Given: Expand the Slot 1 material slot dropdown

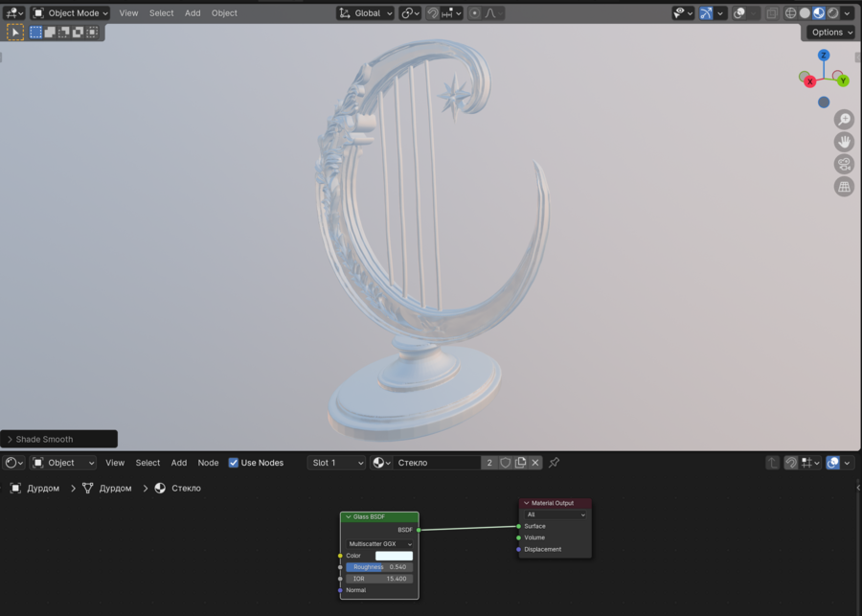Looking at the screenshot, I should pos(337,463).
